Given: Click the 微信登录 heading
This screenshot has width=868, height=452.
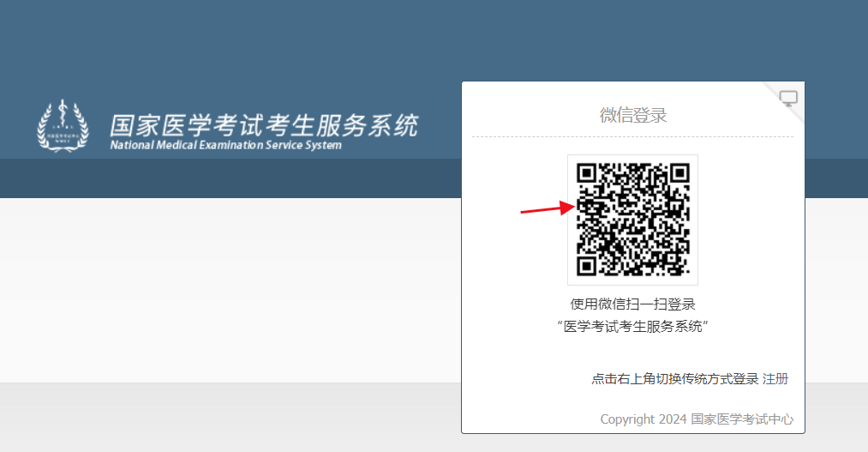Looking at the screenshot, I should pyautogui.click(x=632, y=115).
